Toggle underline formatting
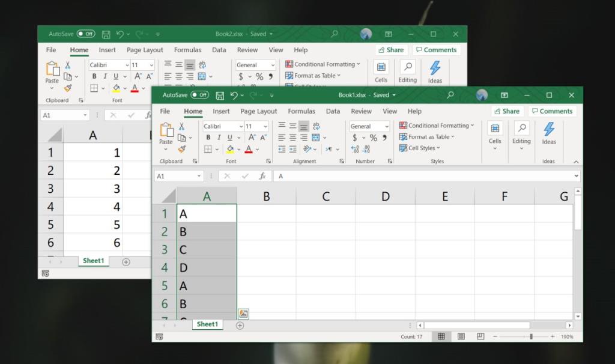615x364 pixels. pyautogui.click(x=229, y=136)
